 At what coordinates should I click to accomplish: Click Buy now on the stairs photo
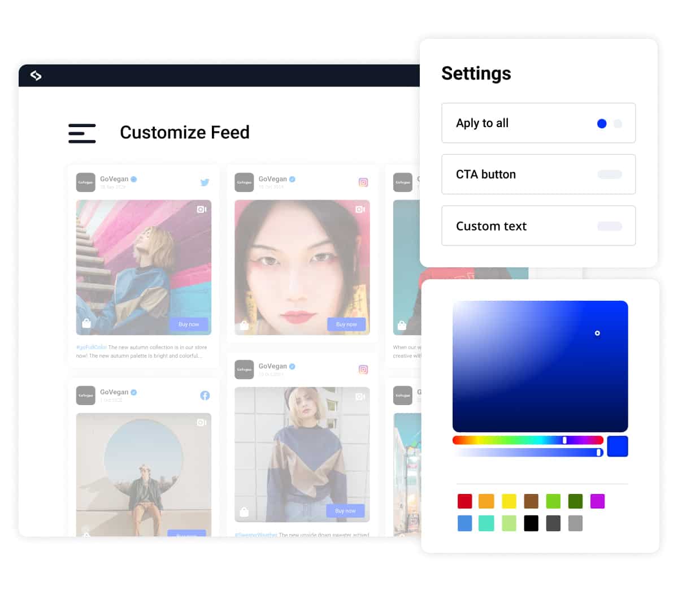[x=189, y=324]
